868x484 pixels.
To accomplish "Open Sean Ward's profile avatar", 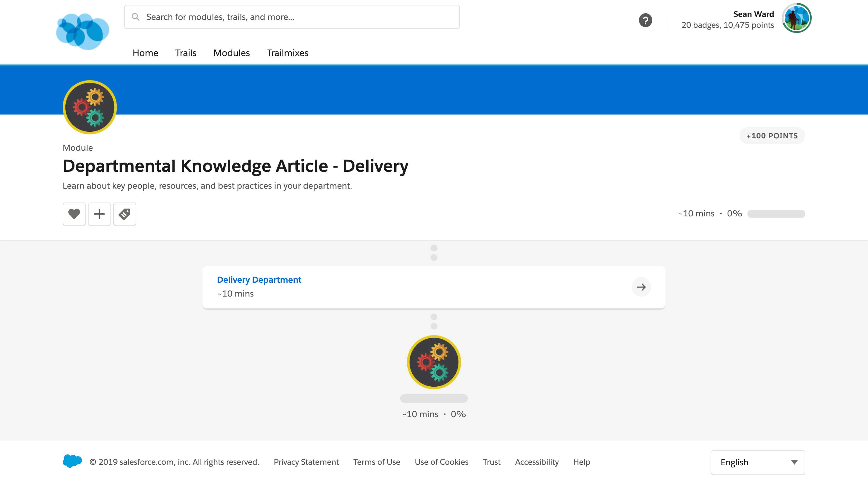I will [797, 18].
